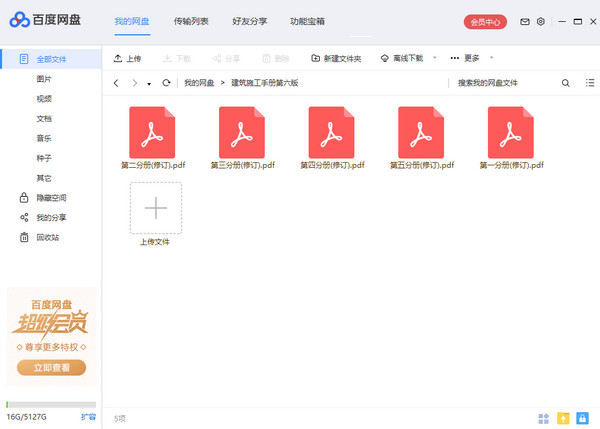Screen dimensions: 600x429
Task: Click the grid view icon at bottom right
Action: [544, 417]
